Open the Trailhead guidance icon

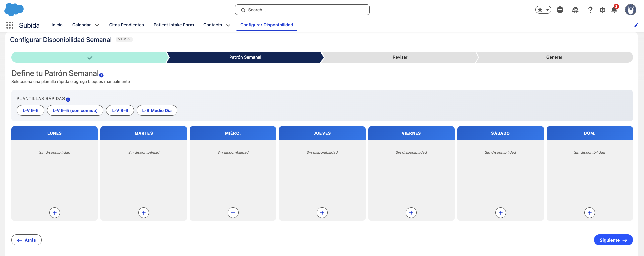pyautogui.click(x=575, y=10)
